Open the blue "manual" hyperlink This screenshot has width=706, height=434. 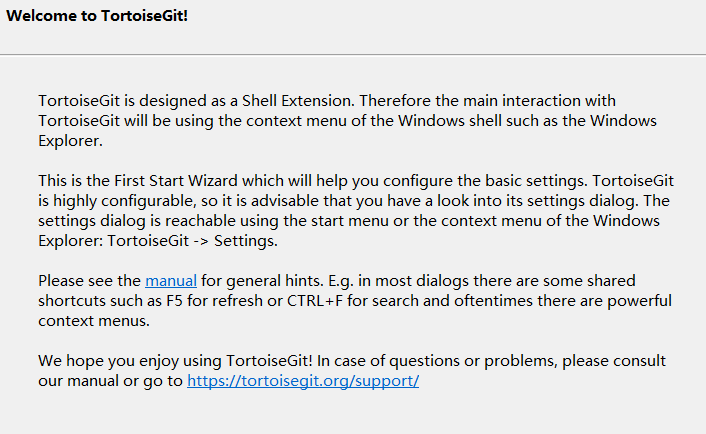(x=171, y=281)
